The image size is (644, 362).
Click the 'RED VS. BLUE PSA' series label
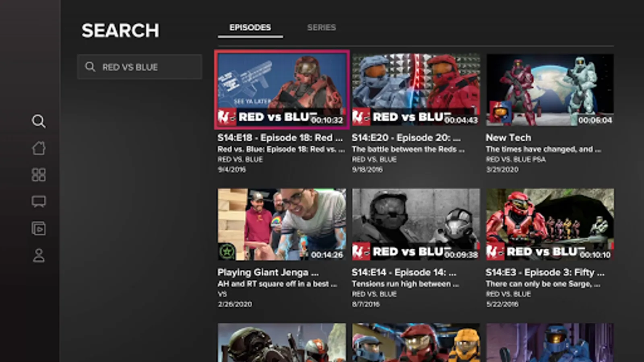pos(516,159)
